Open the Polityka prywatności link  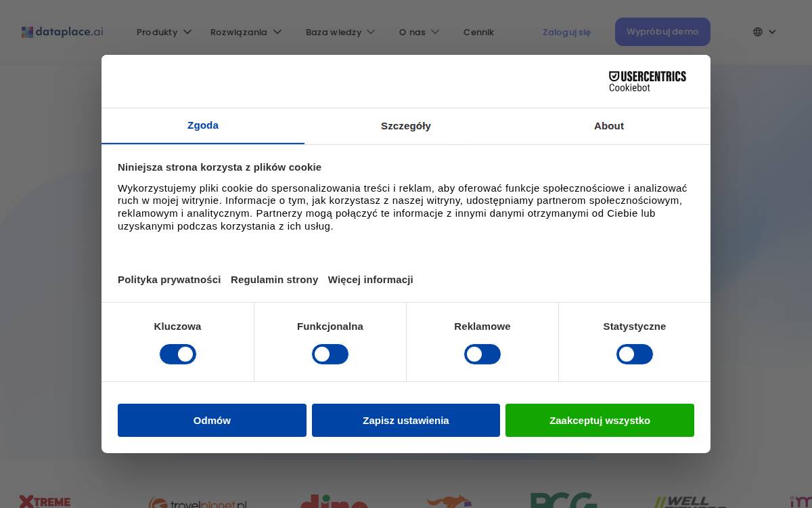(169, 280)
